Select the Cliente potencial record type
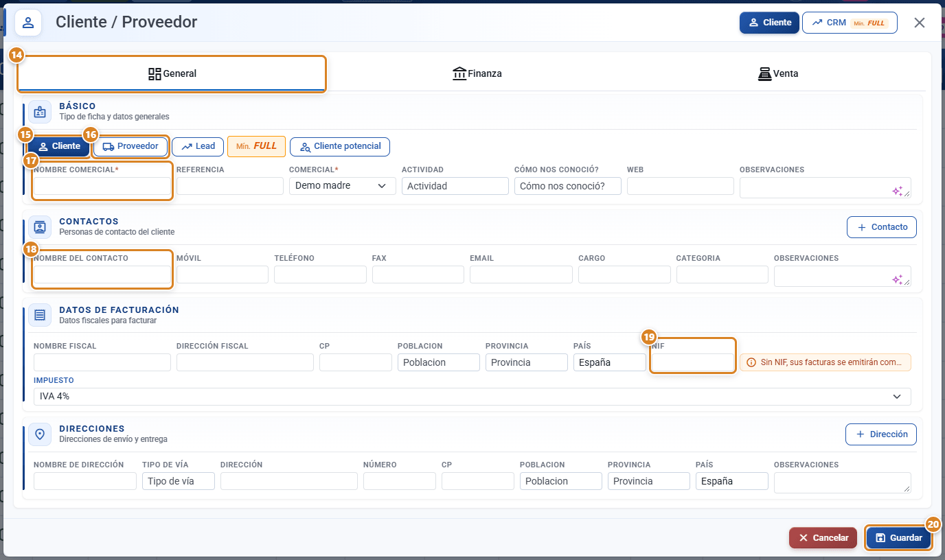Viewport: 945px width, 560px height. tap(340, 147)
